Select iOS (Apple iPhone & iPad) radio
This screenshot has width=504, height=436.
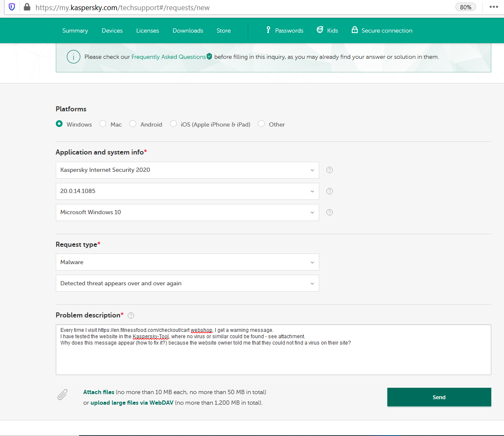click(x=173, y=124)
